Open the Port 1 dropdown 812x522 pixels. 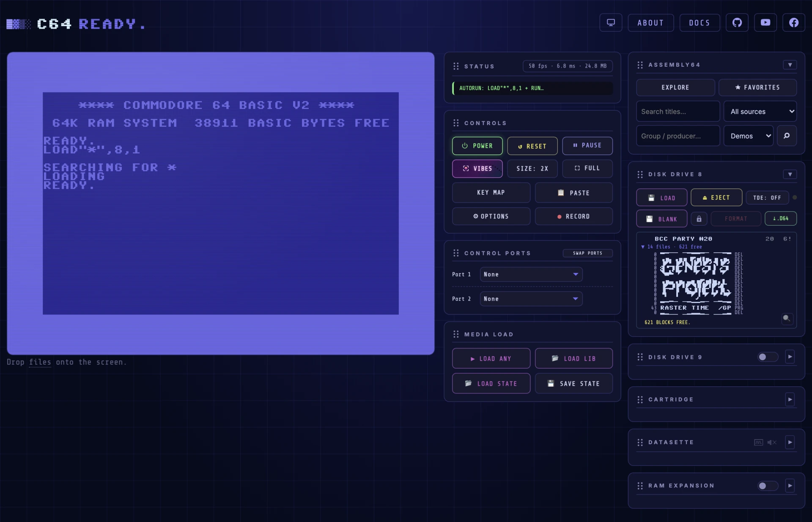coord(531,274)
